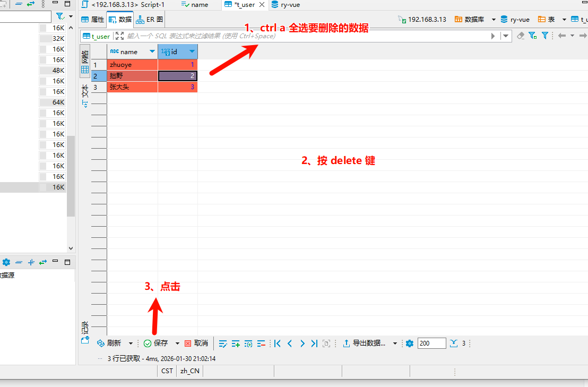Click the grayed fetch page icon beside last-row arrow
This screenshot has width=588, height=387.
pyautogui.click(x=326, y=343)
